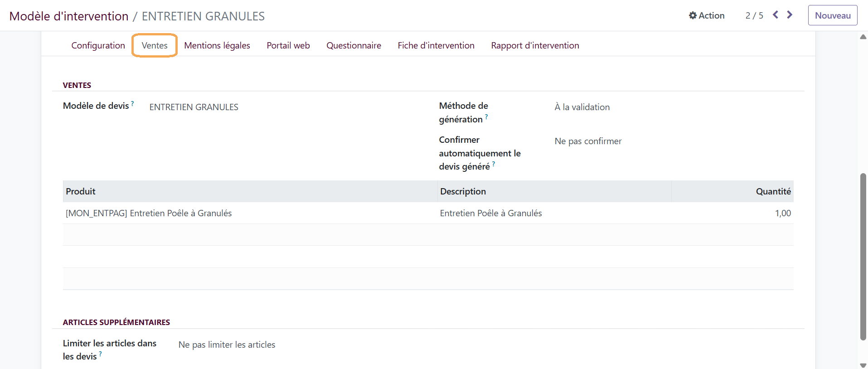Select the Rapport d'intervention tab
The image size is (868, 369).
click(x=535, y=45)
